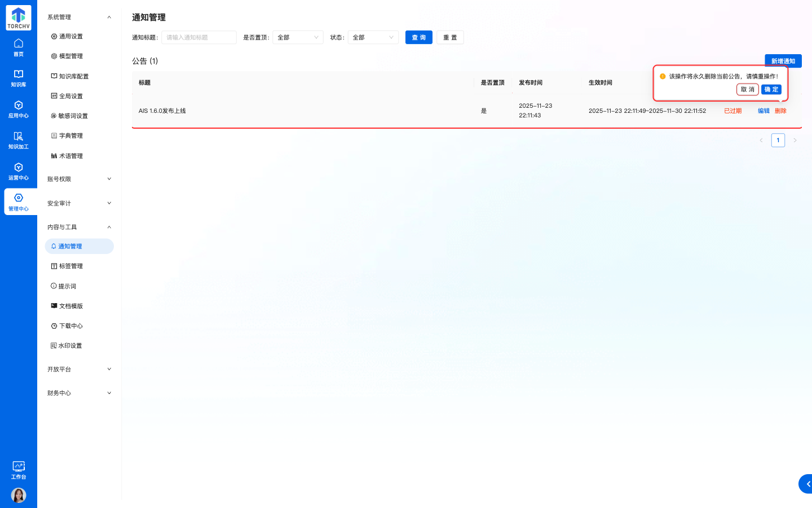Type in the 通知标题 search field
812x508 pixels.
(x=198, y=37)
